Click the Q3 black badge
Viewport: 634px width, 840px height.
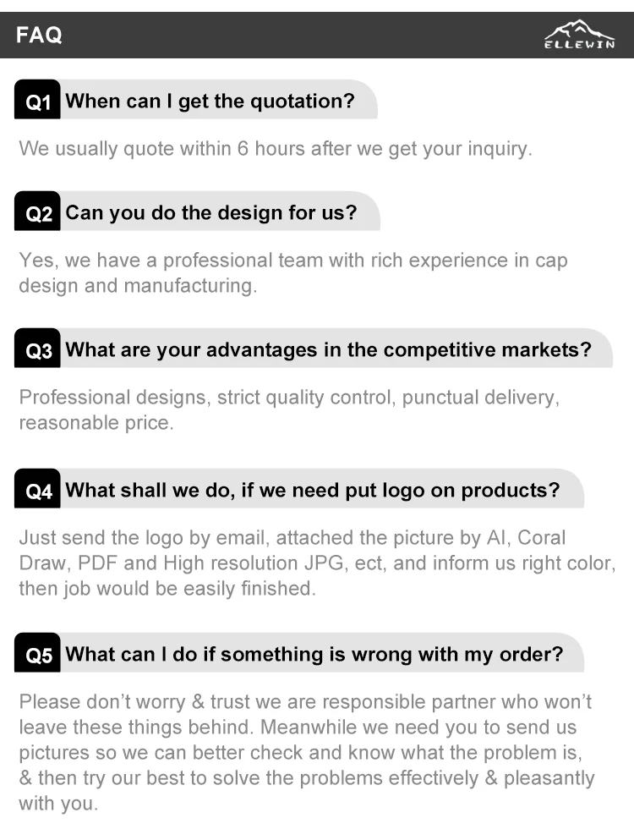pyautogui.click(x=38, y=350)
